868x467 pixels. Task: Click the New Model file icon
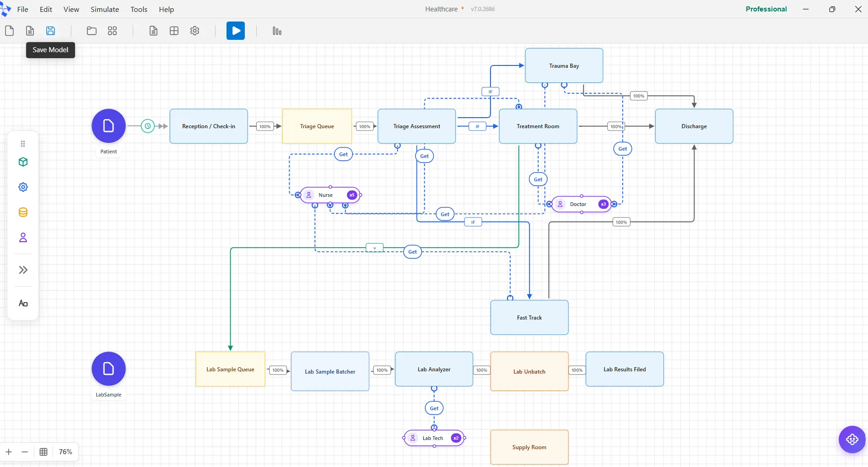9,31
